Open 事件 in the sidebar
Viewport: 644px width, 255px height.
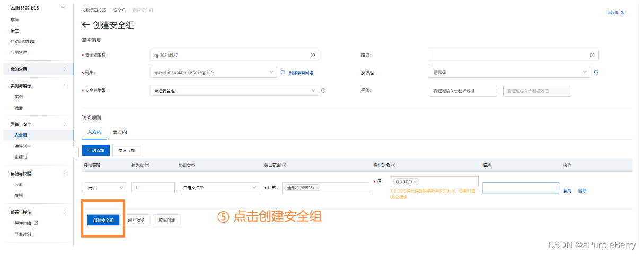click(x=15, y=20)
